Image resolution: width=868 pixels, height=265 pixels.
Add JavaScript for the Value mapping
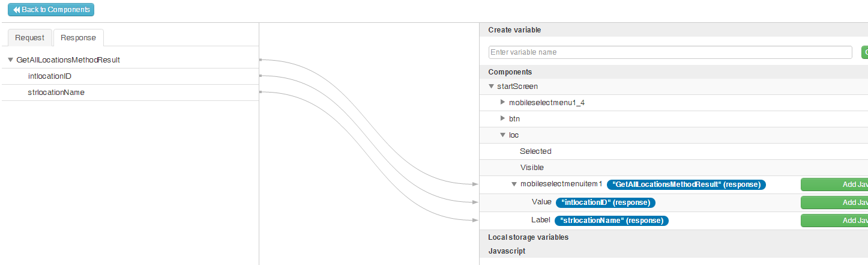(x=834, y=203)
